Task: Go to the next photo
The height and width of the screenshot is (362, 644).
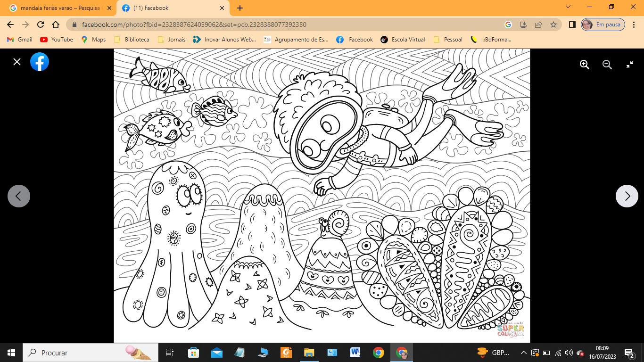Action: click(x=627, y=196)
